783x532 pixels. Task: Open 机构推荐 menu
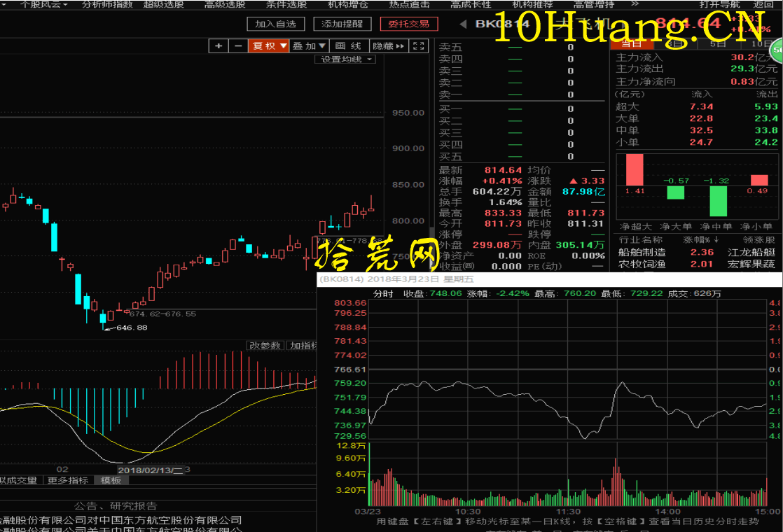[x=532, y=4]
